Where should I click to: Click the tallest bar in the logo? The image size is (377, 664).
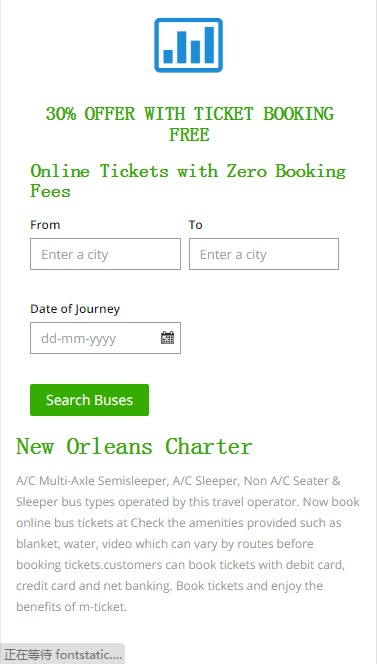pyautogui.click(x=209, y=45)
